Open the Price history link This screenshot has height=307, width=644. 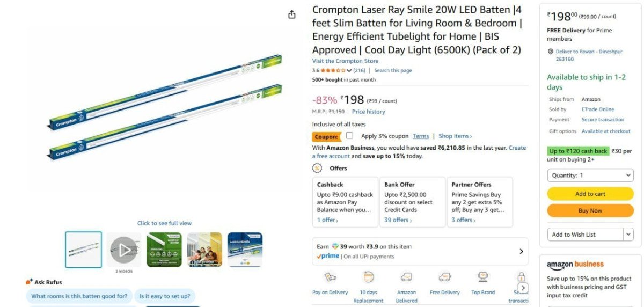pyautogui.click(x=368, y=112)
